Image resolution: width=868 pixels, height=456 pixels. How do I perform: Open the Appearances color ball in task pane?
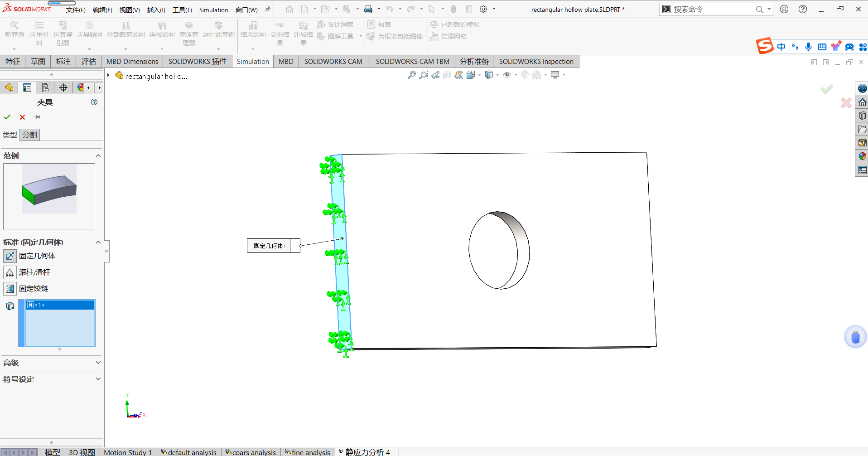coord(862,156)
